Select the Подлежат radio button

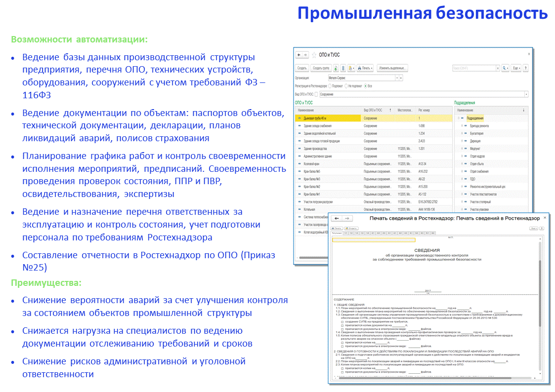pyautogui.click(x=330, y=86)
